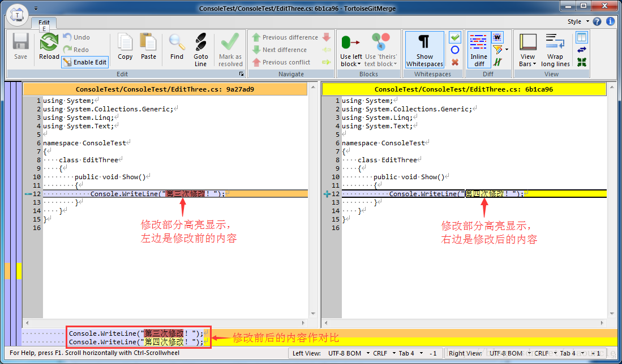
Task: Open Left View CRLF line ending dropdown
Action: point(385,353)
